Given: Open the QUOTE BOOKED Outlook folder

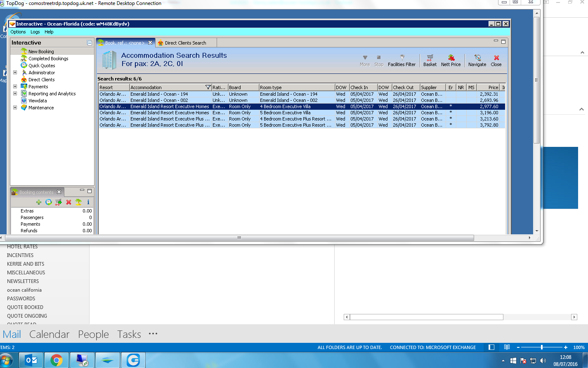Looking at the screenshot, I should point(25,307).
